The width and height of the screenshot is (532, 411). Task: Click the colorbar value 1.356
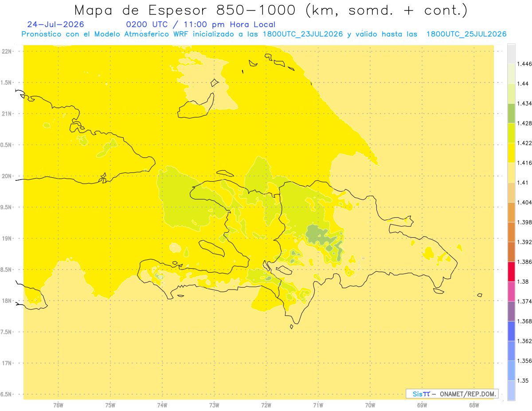pyautogui.click(x=525, y=361)
